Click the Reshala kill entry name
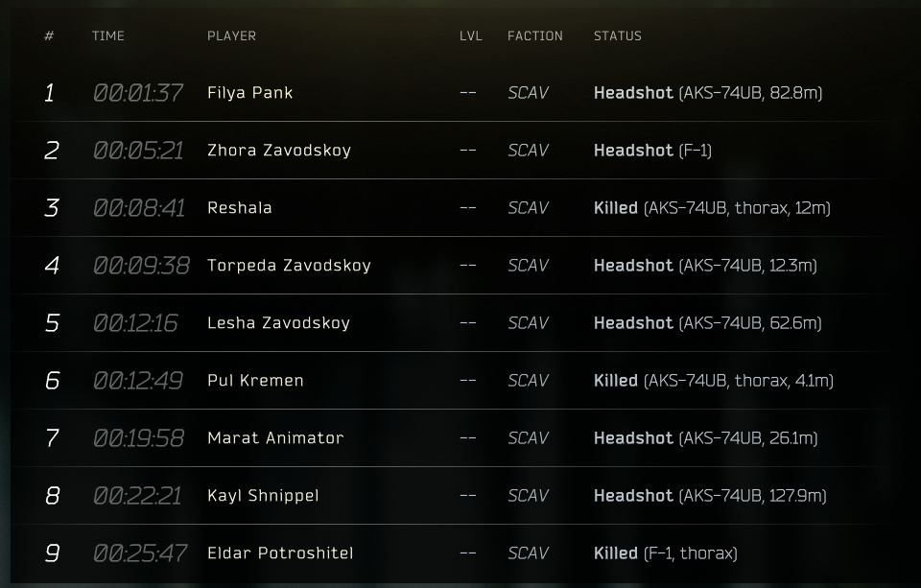Viewport: 921px width, 588px height. click(x=240, y=208)
